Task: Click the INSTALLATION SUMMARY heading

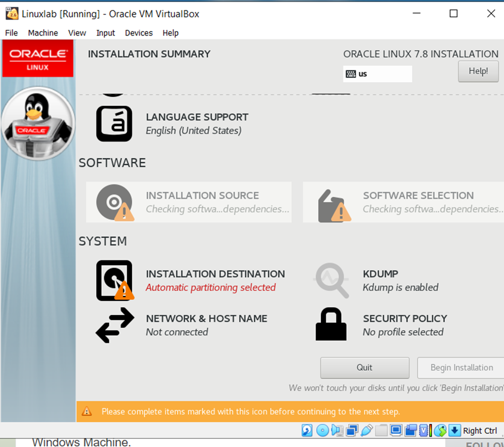Action: tap(149, 54)
